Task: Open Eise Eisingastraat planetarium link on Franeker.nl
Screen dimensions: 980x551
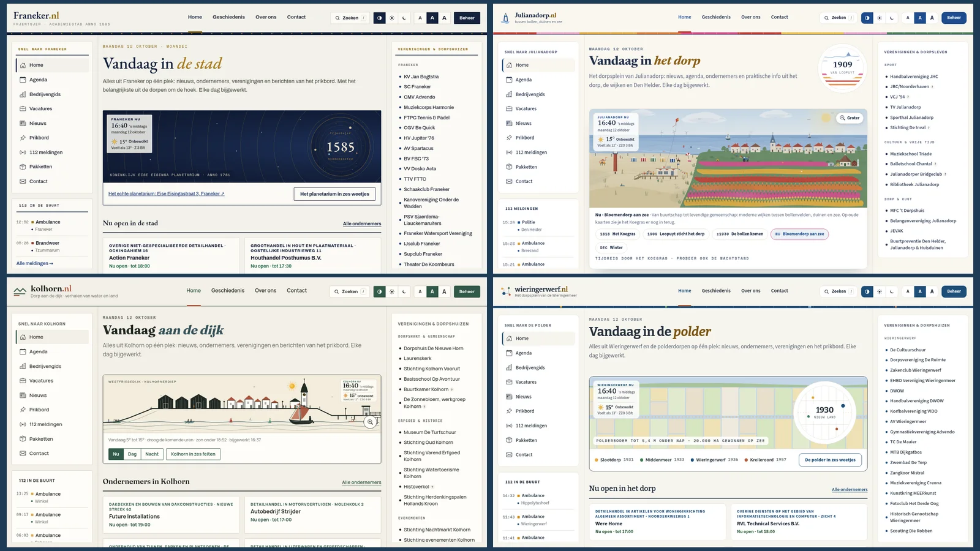Action: click(x=167, y=193)
